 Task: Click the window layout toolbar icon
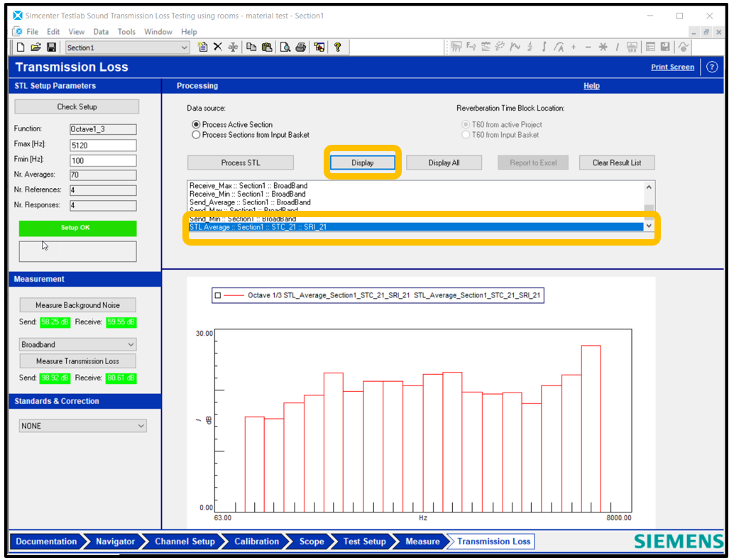click(x=319, y=47)
